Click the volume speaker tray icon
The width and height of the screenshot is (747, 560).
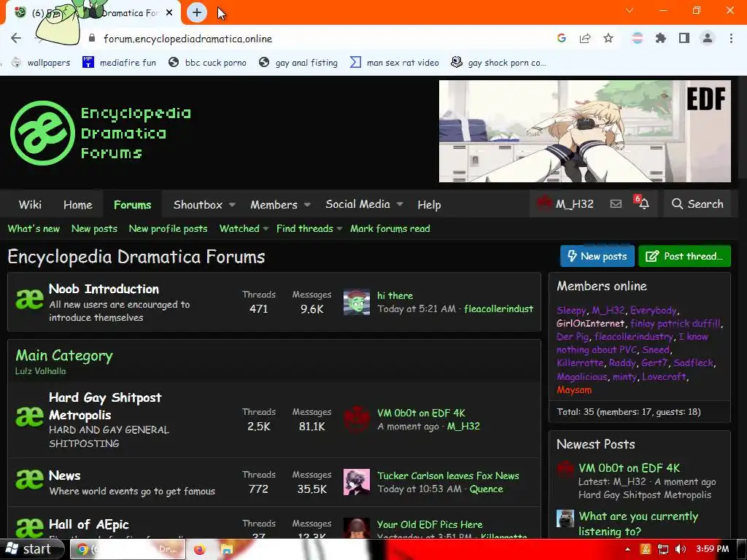click(x=681, y=549)
